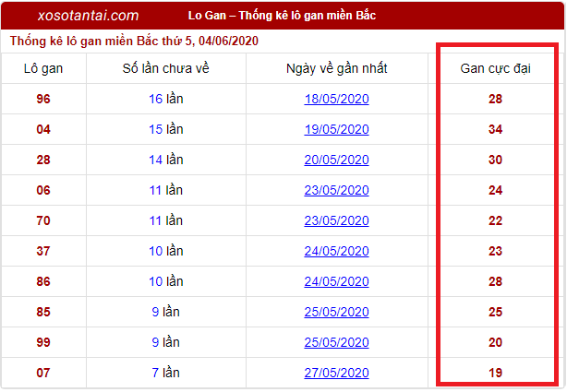Select lô gan number 07

(43, 373)
